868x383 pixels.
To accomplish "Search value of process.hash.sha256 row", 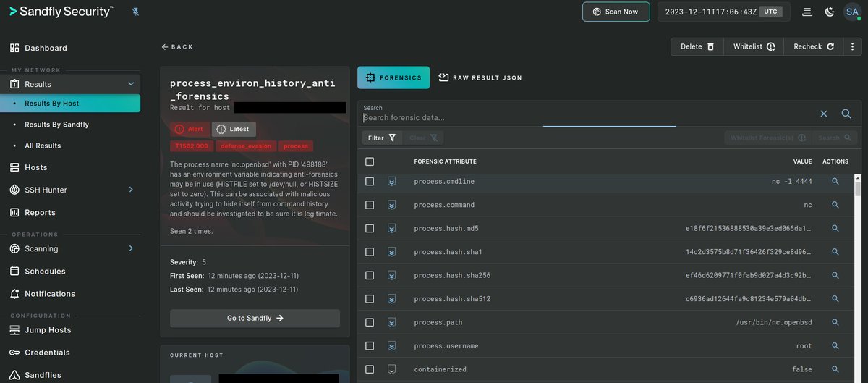I will (x=835, y=276).
